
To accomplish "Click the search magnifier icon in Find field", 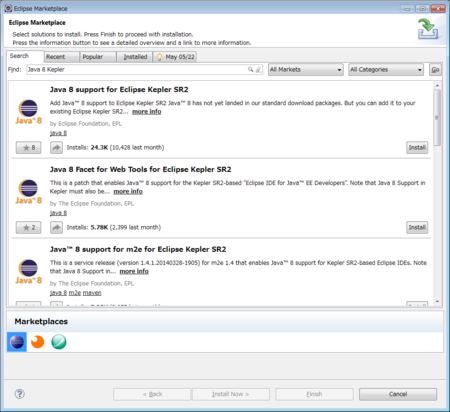I will point(250,69).
